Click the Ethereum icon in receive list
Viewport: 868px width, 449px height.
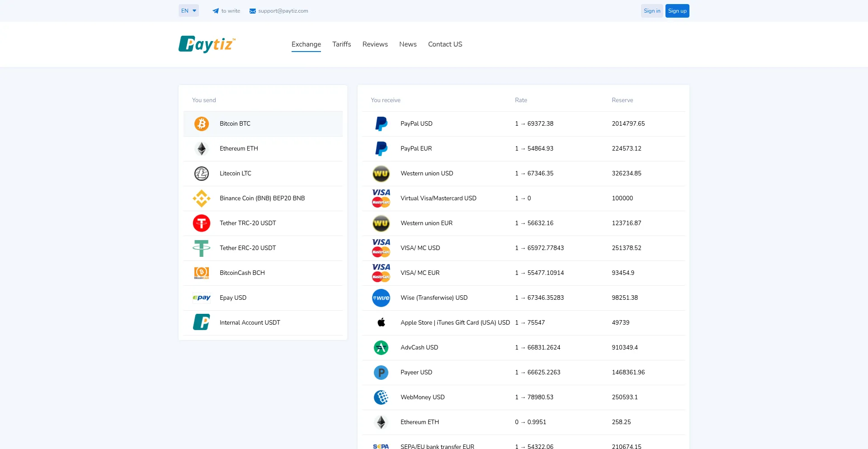[381, 422]
